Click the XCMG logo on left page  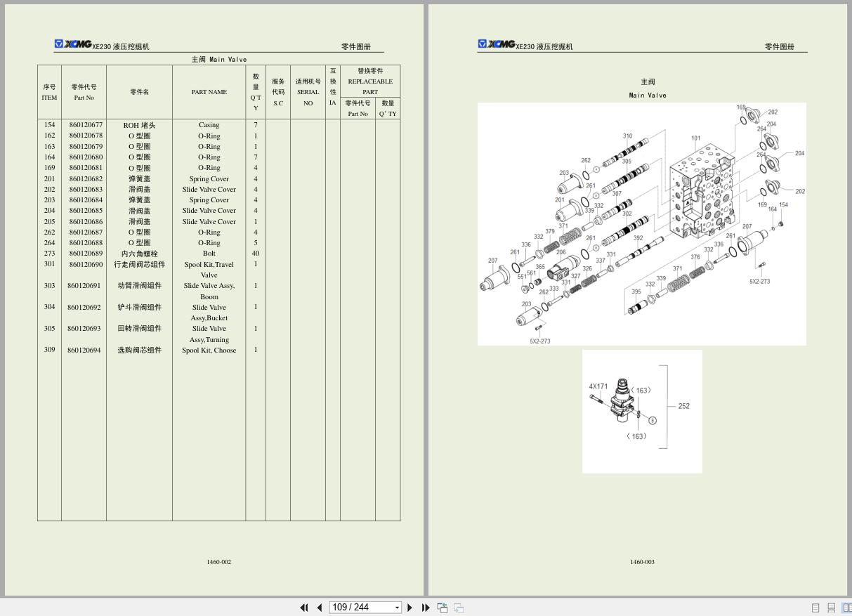[x=73, y=44]
